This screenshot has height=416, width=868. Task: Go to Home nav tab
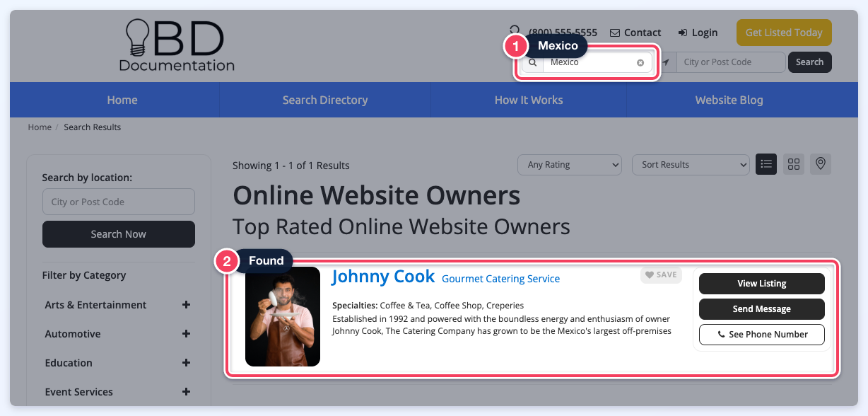(x=122, y=100)
